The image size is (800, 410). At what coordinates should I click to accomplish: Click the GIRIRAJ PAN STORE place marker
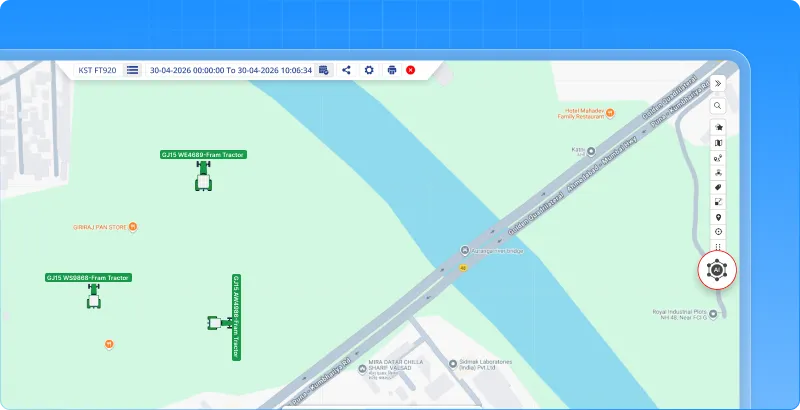pos(133,226)
